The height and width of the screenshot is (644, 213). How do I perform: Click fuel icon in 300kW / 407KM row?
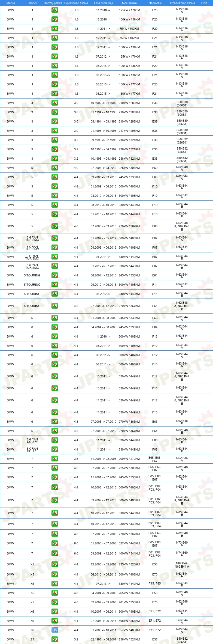55,355
